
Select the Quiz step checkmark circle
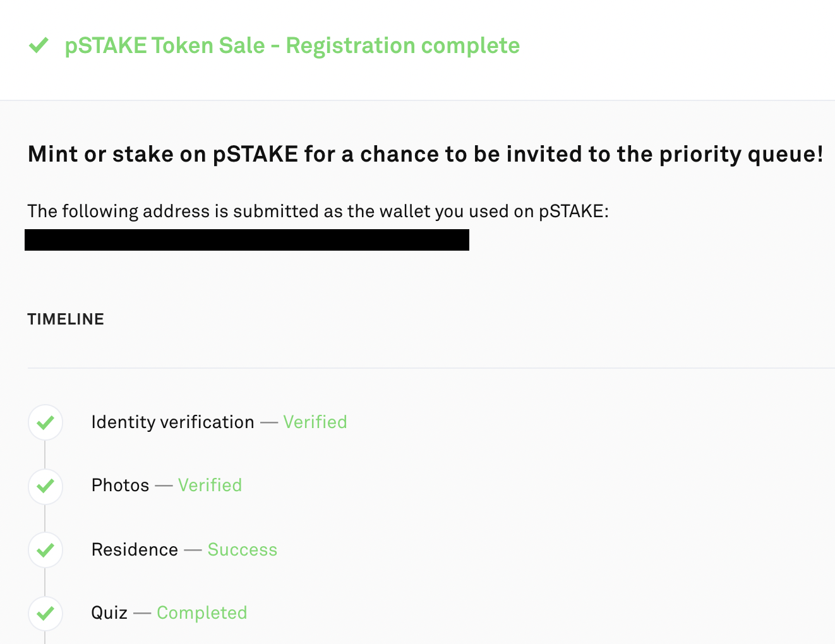tap(45, 613)
